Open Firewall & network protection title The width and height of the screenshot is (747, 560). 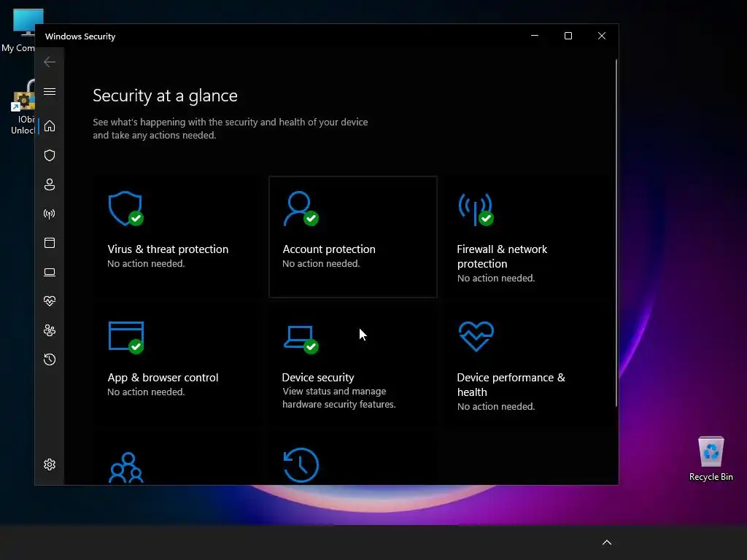[x=502, y=256]
